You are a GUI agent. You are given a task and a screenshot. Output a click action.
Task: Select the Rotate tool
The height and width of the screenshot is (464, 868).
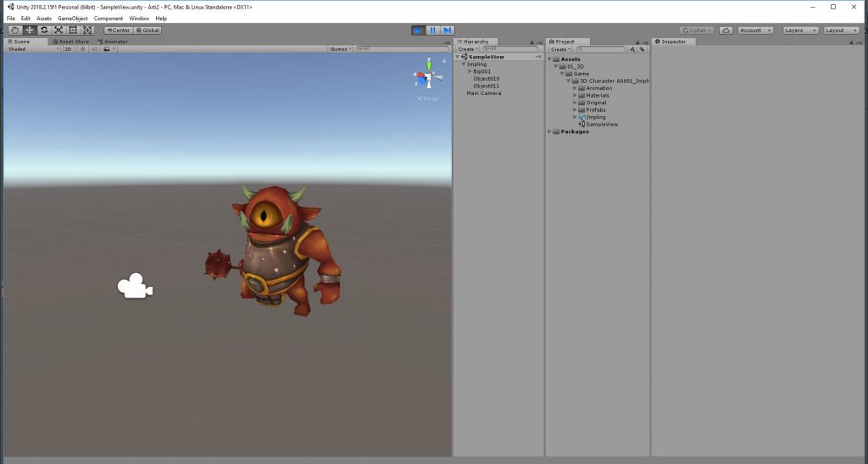tap(44, 31)
